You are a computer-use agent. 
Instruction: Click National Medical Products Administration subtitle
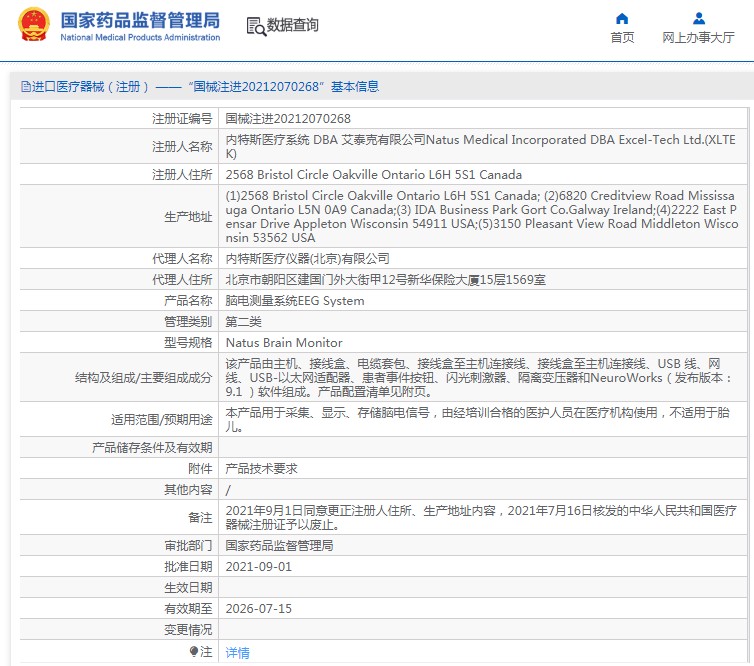[140, 38]
